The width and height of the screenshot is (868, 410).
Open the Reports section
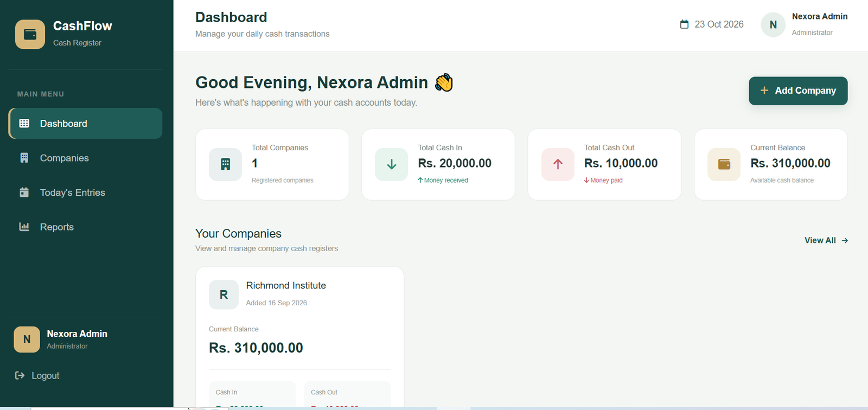click(85, 227)
